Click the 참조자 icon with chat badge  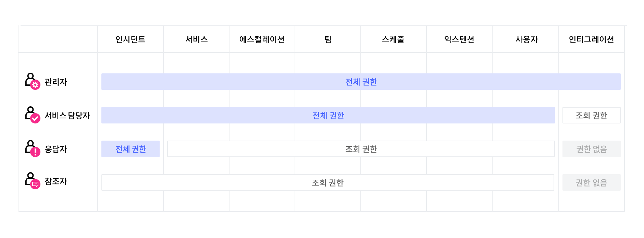[33, 181]
